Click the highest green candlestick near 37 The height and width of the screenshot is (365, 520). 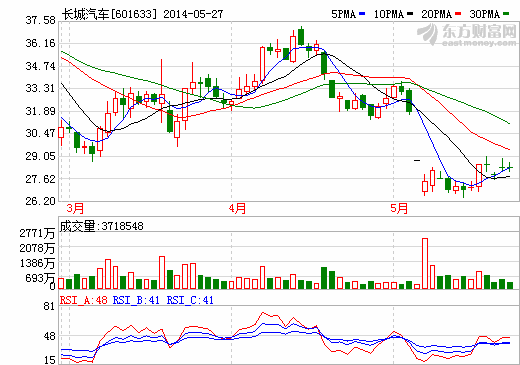pyautogui.click(x=301, y=36)
